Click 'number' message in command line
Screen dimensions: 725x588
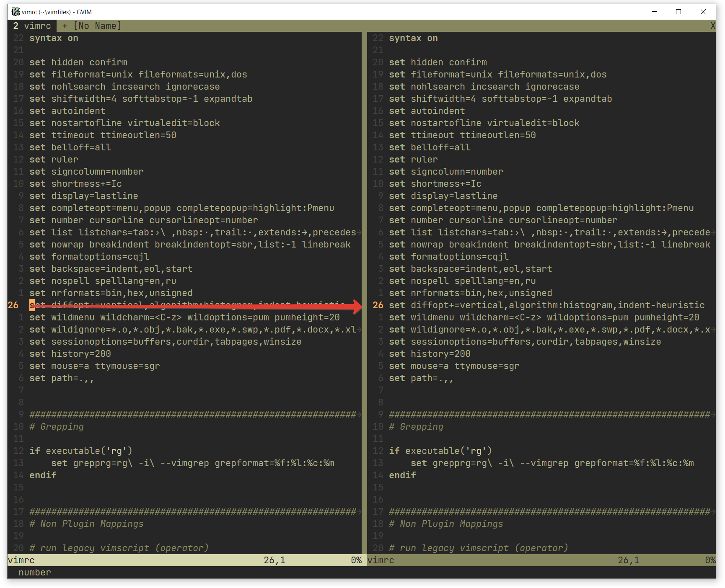point(35,573)
